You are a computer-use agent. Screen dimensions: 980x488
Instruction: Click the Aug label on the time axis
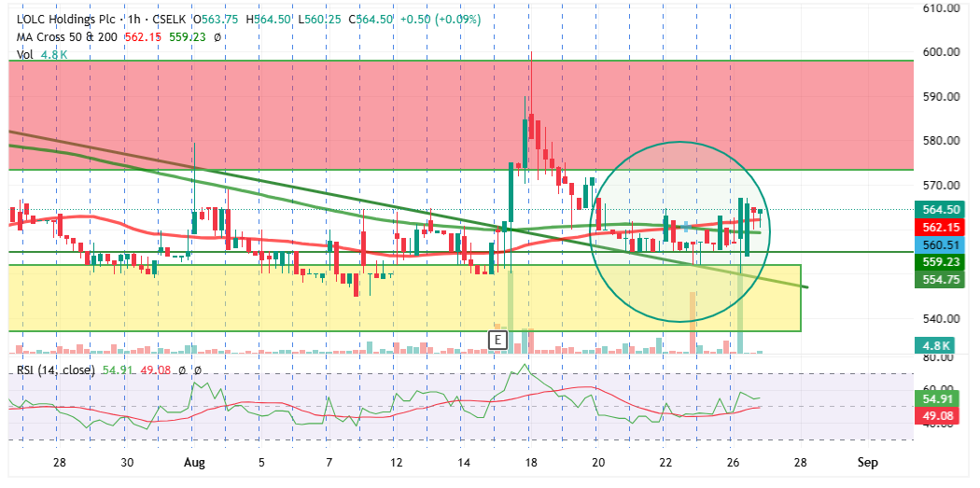(x=194, y=463)
